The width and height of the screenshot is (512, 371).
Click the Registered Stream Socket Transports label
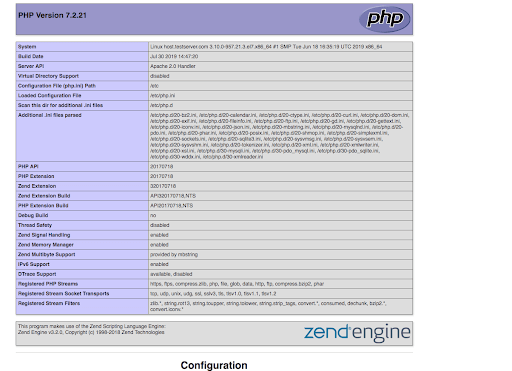pos(64,293)
